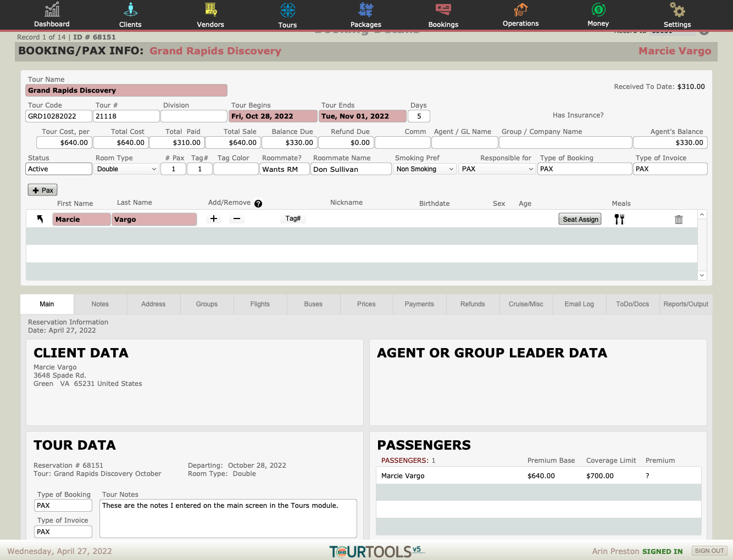Click the Tag# button in passenger row
Screen dimensions: 733x560
(293, 219)
